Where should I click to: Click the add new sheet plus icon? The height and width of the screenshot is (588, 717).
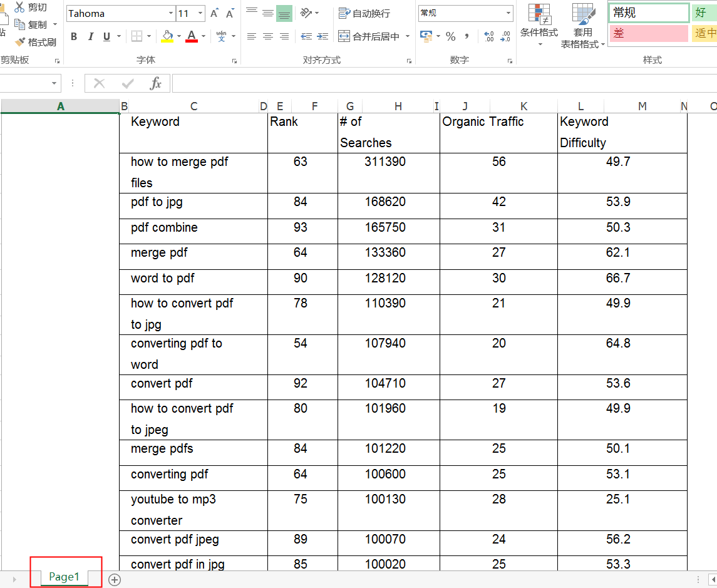point(115,579)
